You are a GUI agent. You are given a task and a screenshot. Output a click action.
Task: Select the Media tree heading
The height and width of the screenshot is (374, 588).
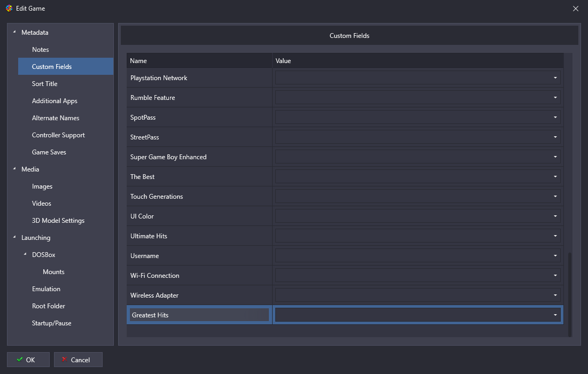[30, 169]
